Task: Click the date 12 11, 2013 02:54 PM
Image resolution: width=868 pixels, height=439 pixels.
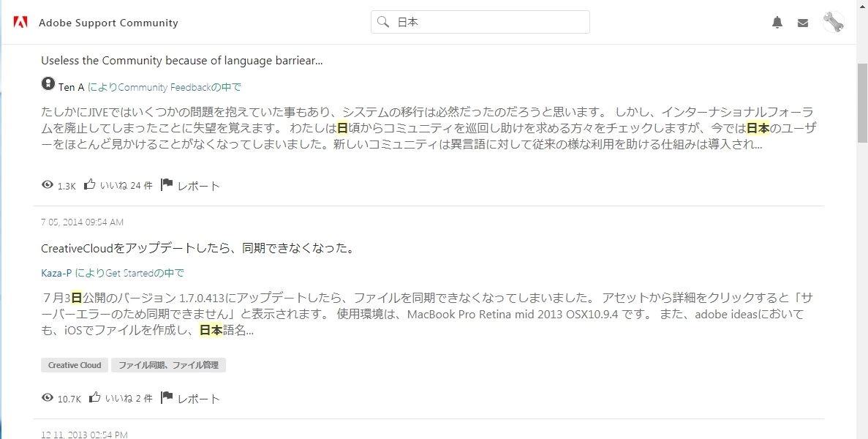Action: click(84, 435)
